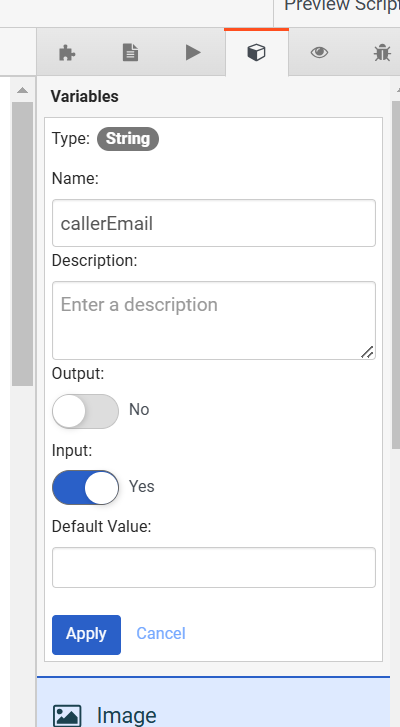
Task: Switch to the document page tab
Action: tap(130, 52)
